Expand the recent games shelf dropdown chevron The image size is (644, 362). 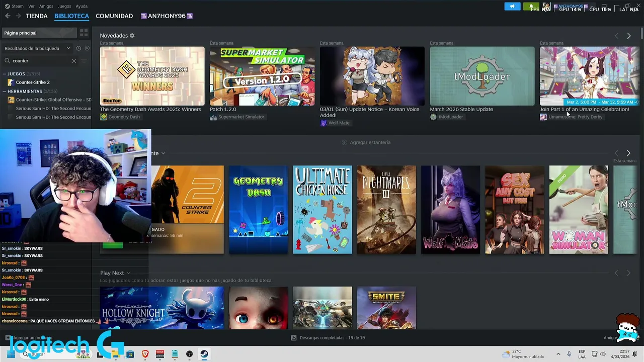point(163,153)
